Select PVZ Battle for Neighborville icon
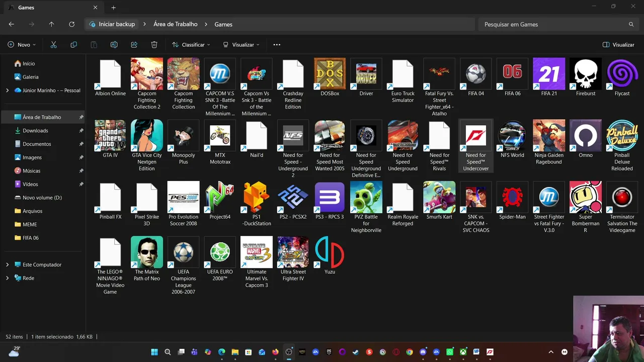 click(366, 197)
